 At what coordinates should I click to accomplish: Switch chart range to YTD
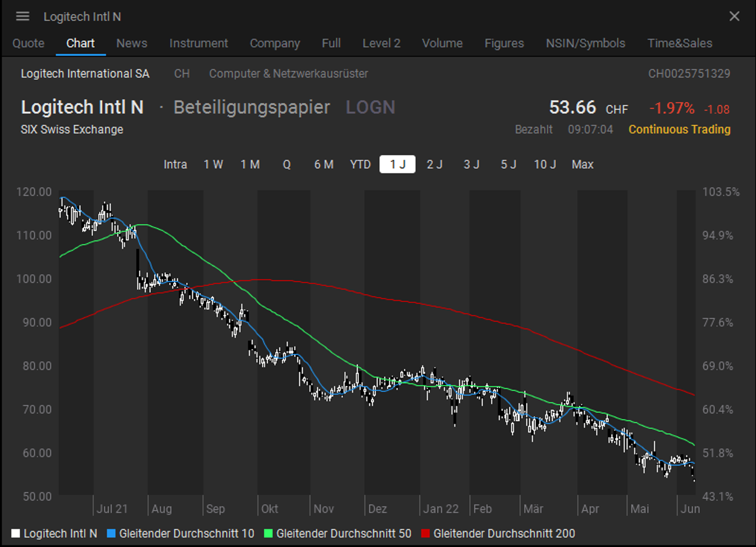pyautogui.click(x=360, y=164)
